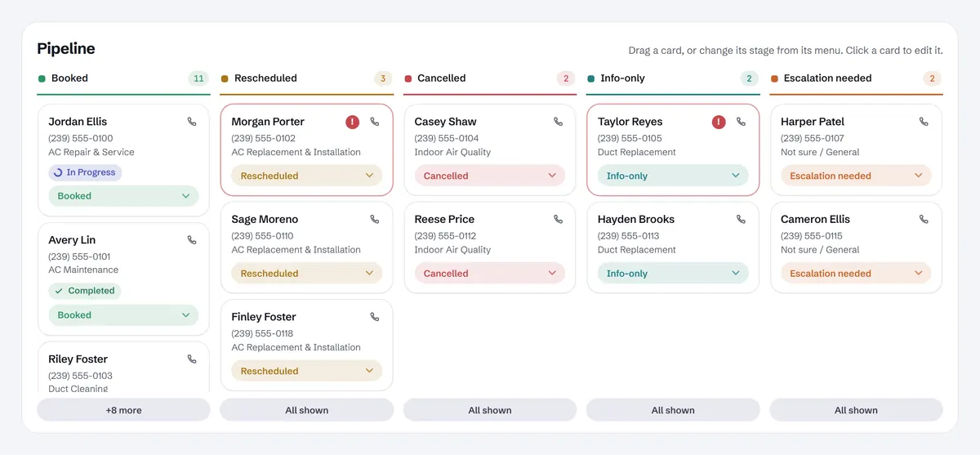Viewport: 980px width, 455px height.
Task: Open Casey Shaw's Cancelled stage dropdown
Action: 490,176
